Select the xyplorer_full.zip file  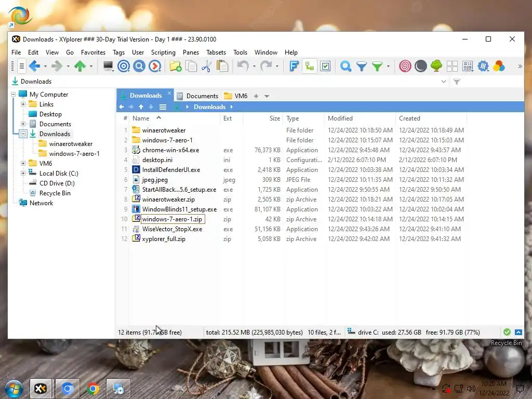[164, 239]
